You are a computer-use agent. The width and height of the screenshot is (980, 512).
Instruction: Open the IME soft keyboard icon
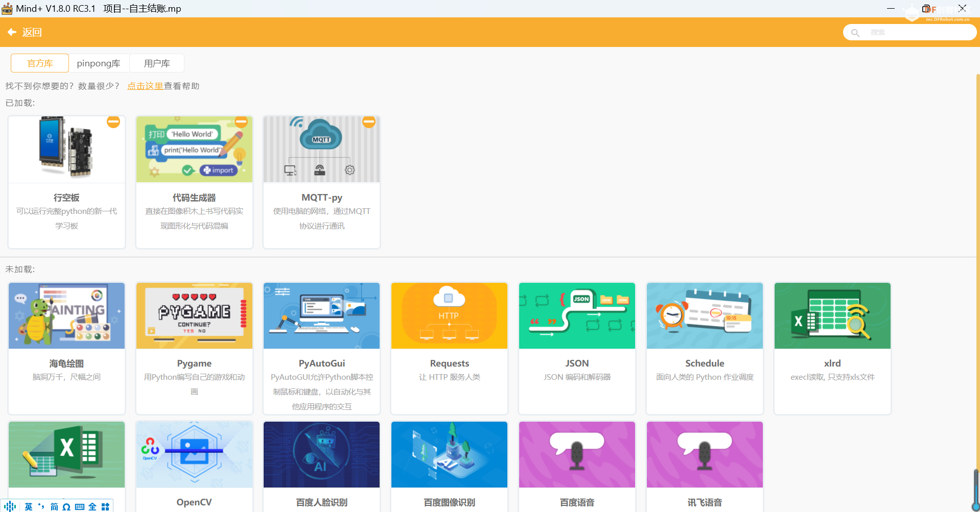point(80,506)
